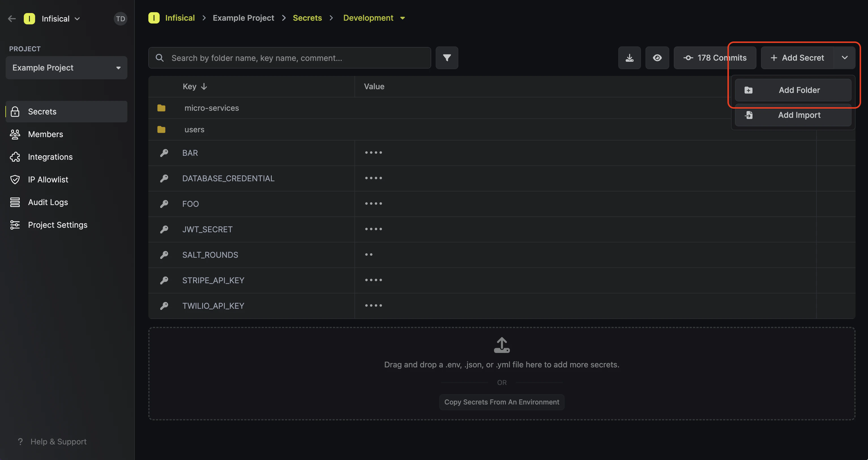
Task: Click the masked value of BAR
Action: 373,153
